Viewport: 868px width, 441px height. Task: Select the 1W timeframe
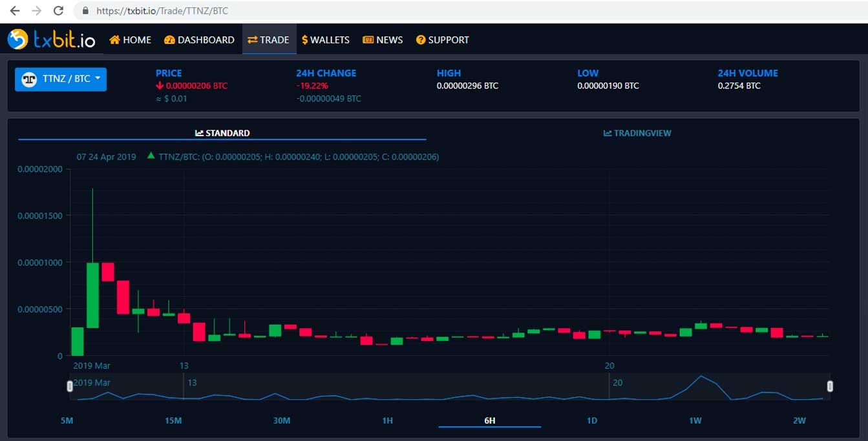pyautogui.click(x=695, y=420)
